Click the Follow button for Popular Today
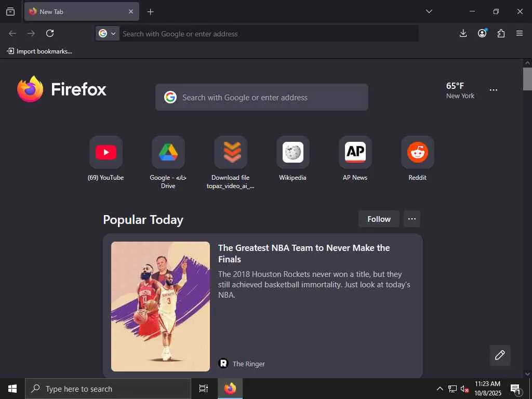Viewport: 532px width, 399px height. (x=379, y=219)
